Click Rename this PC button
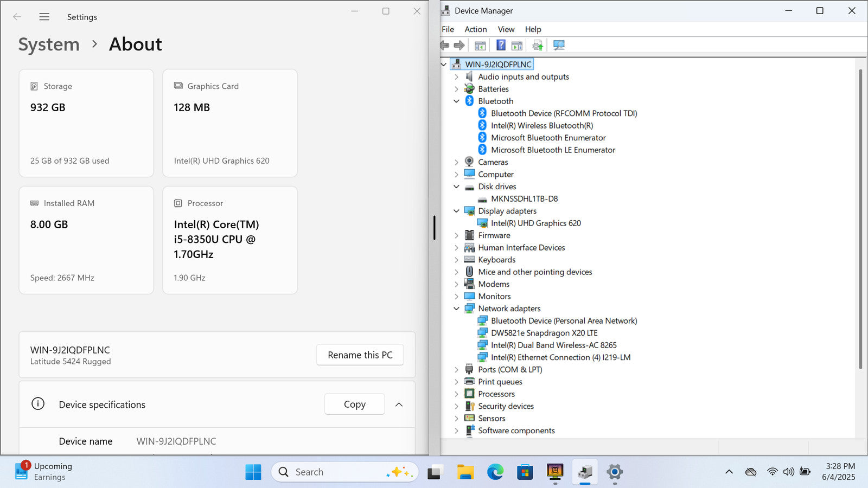The width and height of the screenshot is (868, 488). coord(360,355)
